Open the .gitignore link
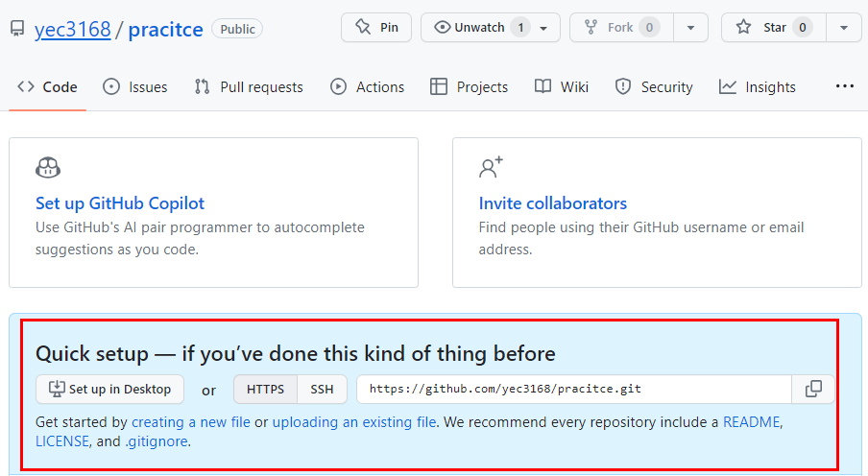 coord(157,441)
